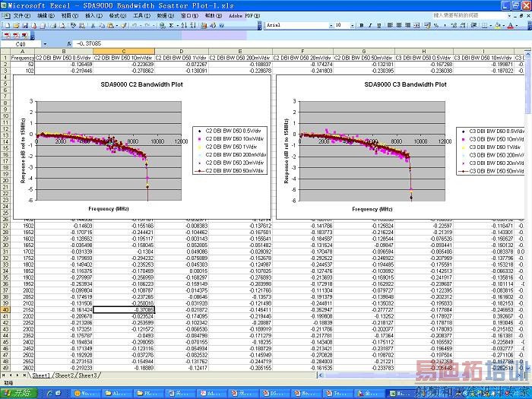The image size is (532, 399).
Task: Click the horizontal scrollbar at bottom
Action: [x=421, y=375]
